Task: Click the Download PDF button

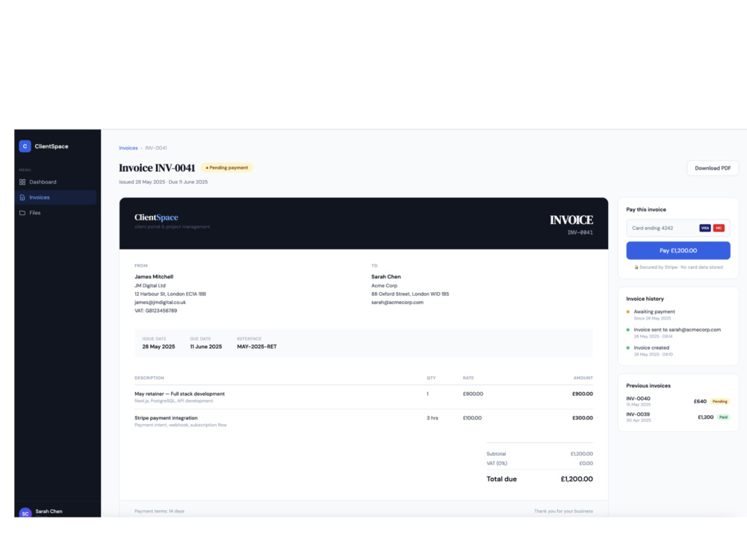Action: (x=712, y=168)
